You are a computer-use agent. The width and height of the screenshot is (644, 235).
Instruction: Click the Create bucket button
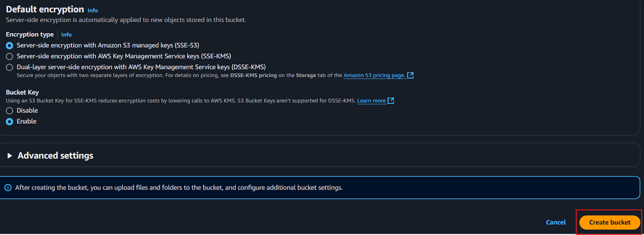tap(609, 222)
